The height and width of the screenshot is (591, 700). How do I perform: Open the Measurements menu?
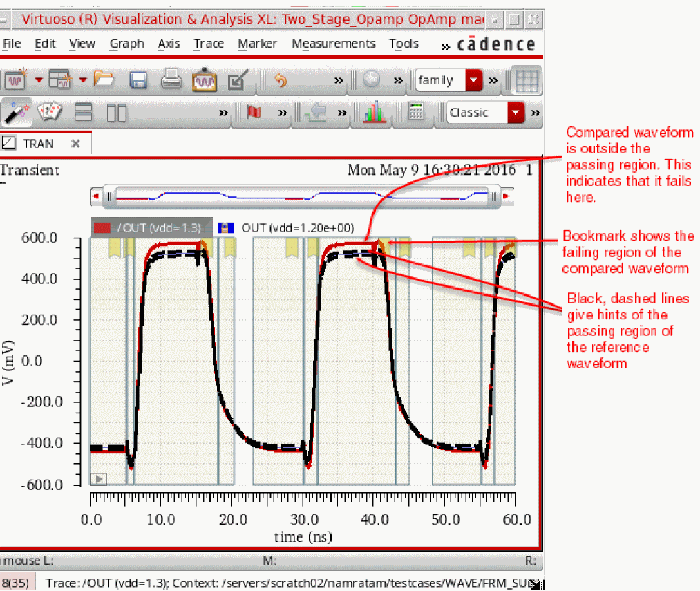[x=334, y=44]
